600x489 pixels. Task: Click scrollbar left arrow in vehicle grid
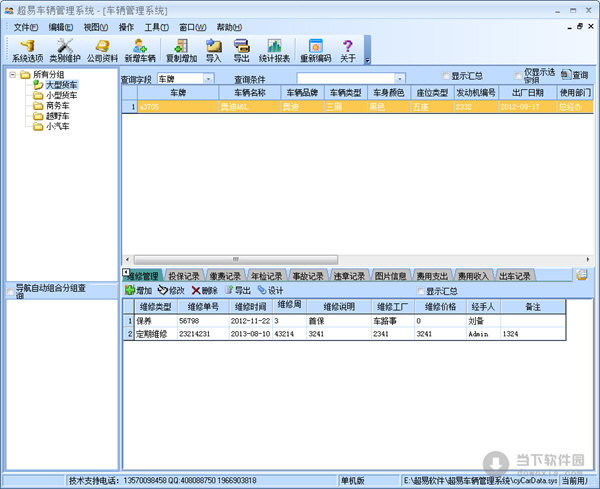click(128, 259)
